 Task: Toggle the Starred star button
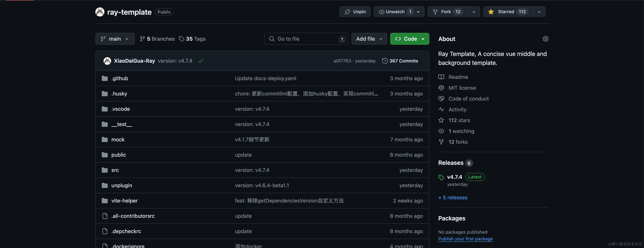[x=508, y=12]
